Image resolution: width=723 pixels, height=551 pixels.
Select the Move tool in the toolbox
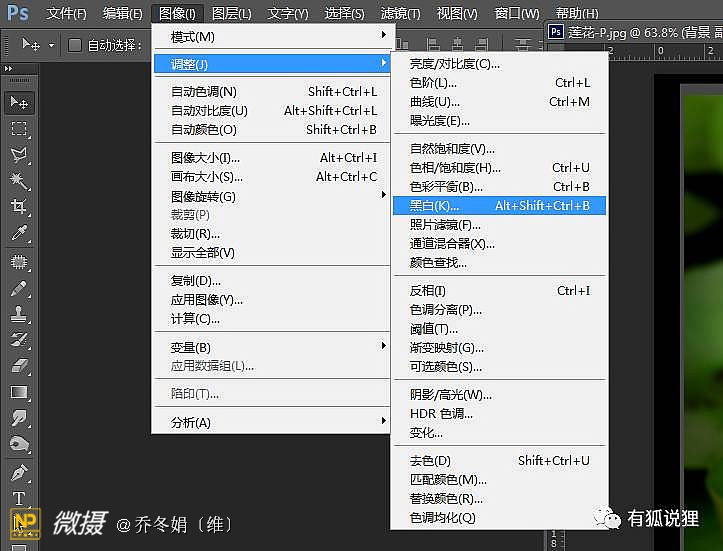click(x=18, y=102)
